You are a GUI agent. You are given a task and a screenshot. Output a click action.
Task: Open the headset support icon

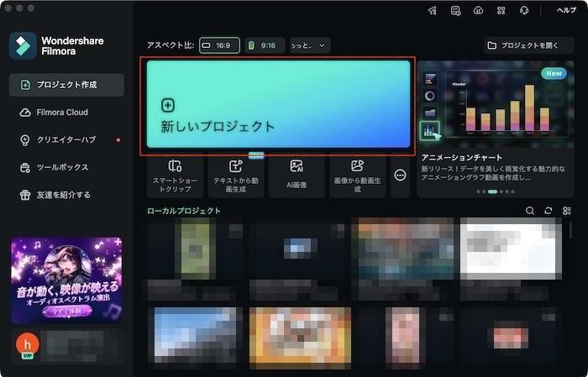point(524,10)
